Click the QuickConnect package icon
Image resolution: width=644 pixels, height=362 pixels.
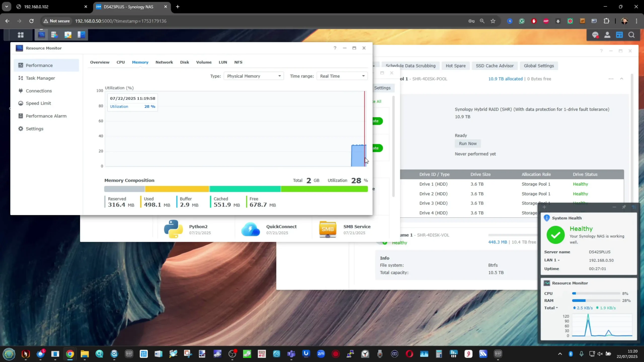pyautogui.click(x=250, y=229)
